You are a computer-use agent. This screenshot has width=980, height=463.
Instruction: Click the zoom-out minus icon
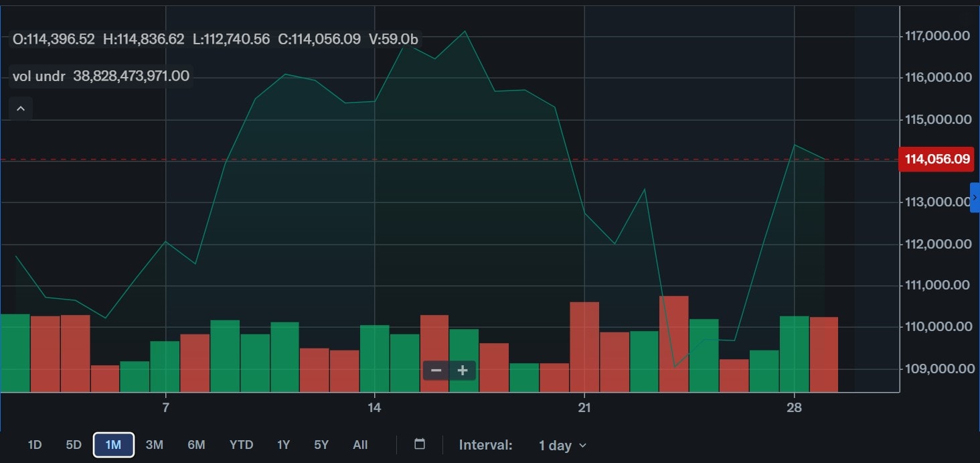coord(436,370)
